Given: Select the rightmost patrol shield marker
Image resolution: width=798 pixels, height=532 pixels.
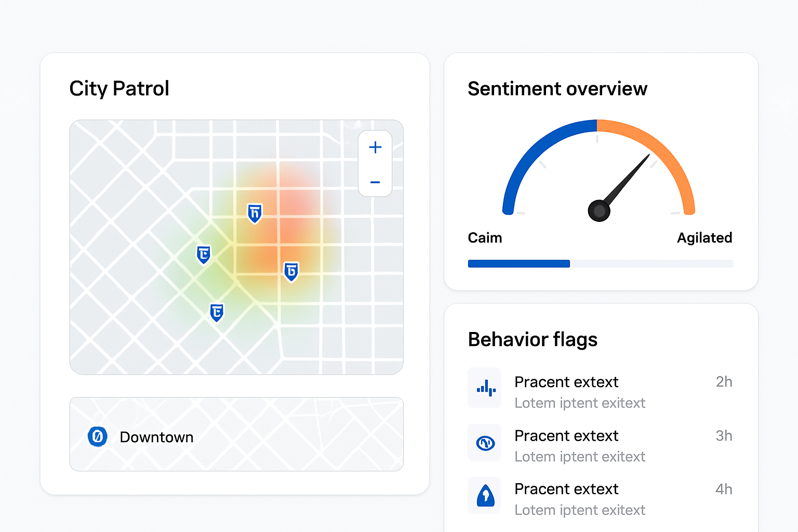Looking at the screenshot, I should pyautogui.click(x=291, y=271).
